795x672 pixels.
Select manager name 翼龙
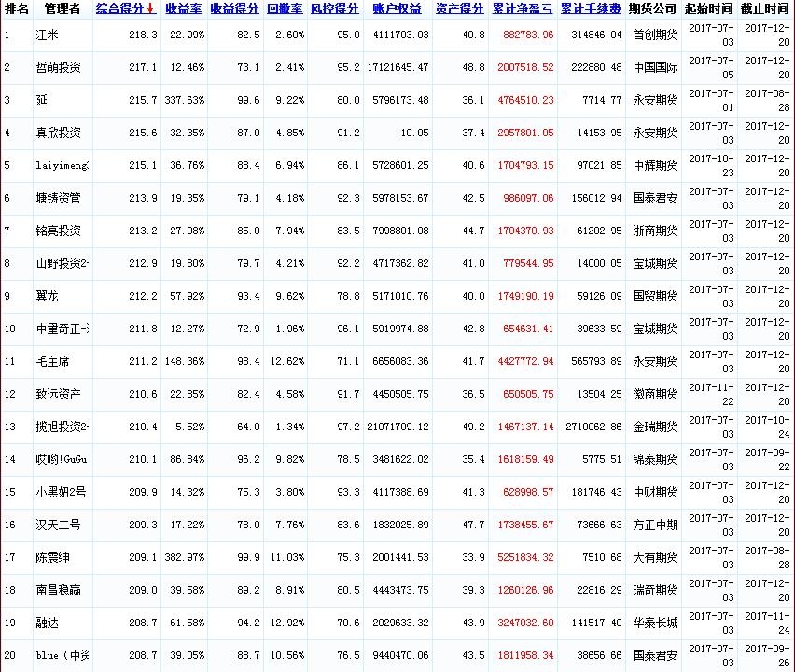pyautogui.click(x=47, y=296)
